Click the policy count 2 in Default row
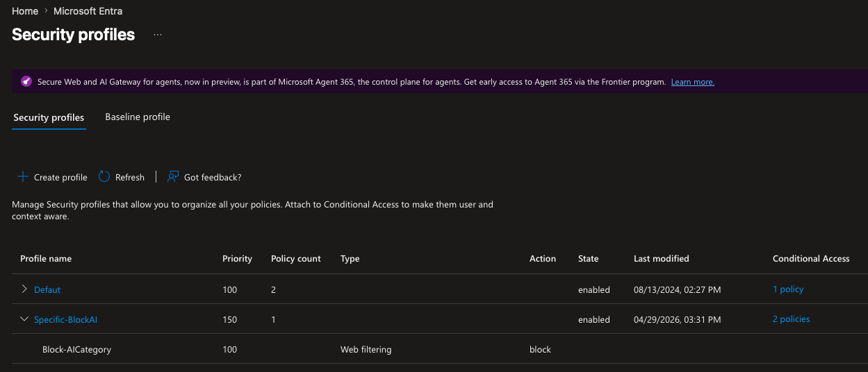Image resolution: width=868 pixels, height=372 pixels. 273,289
